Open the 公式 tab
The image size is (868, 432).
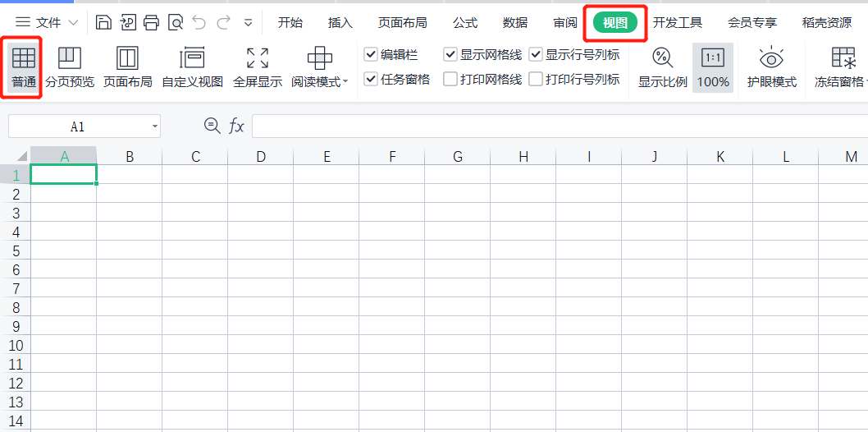[x=465, y=23]
